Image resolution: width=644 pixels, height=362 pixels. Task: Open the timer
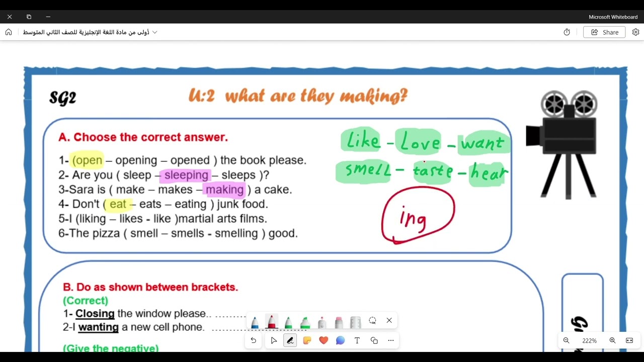coord(567,32)
